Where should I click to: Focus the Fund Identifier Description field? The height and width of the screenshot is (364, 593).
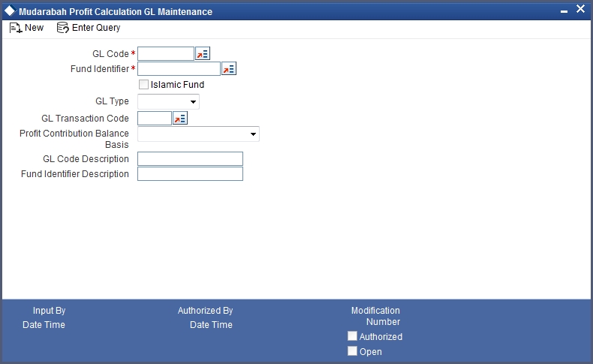click(x=190, y=174)
